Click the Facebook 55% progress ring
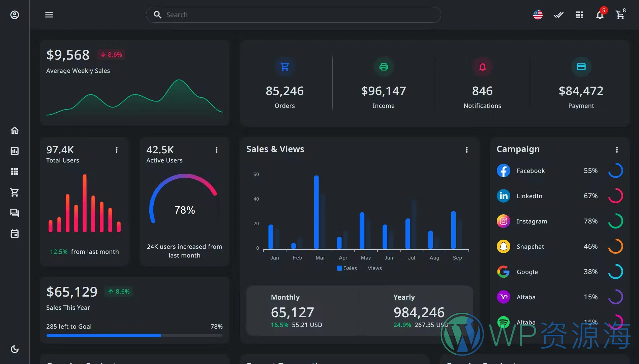Screen dimensions: 639x364 coord(615,171)
